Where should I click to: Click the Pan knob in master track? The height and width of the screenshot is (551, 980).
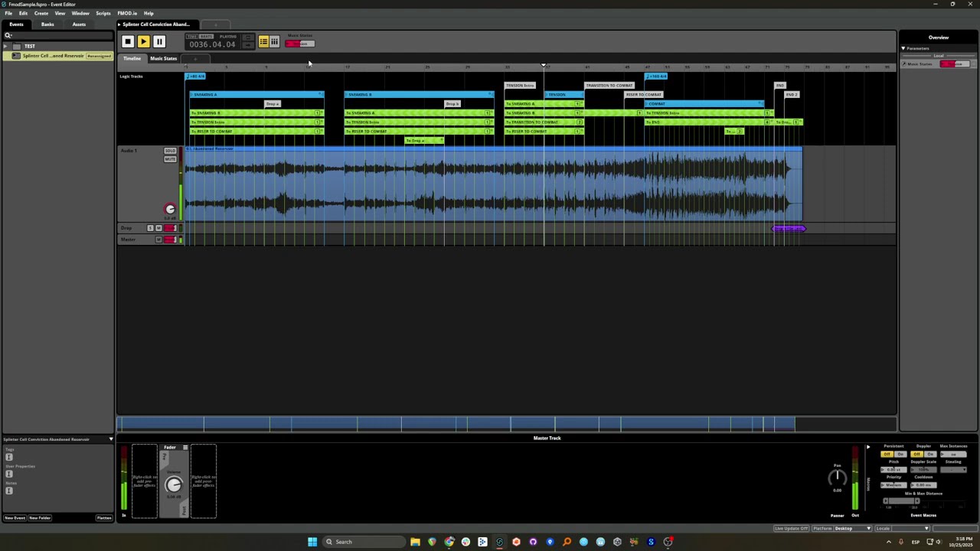(838, 478)
